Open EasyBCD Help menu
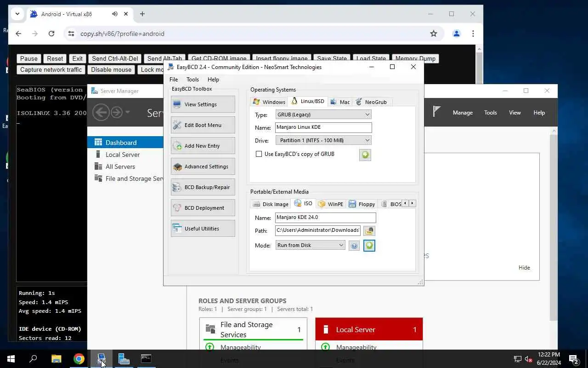 (x=213, y=80)
